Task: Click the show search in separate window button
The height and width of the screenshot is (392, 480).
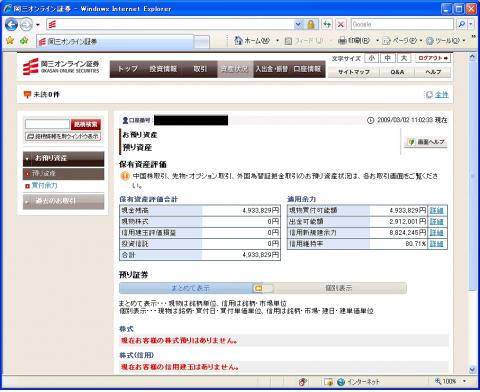Action: tap(63, 136)
